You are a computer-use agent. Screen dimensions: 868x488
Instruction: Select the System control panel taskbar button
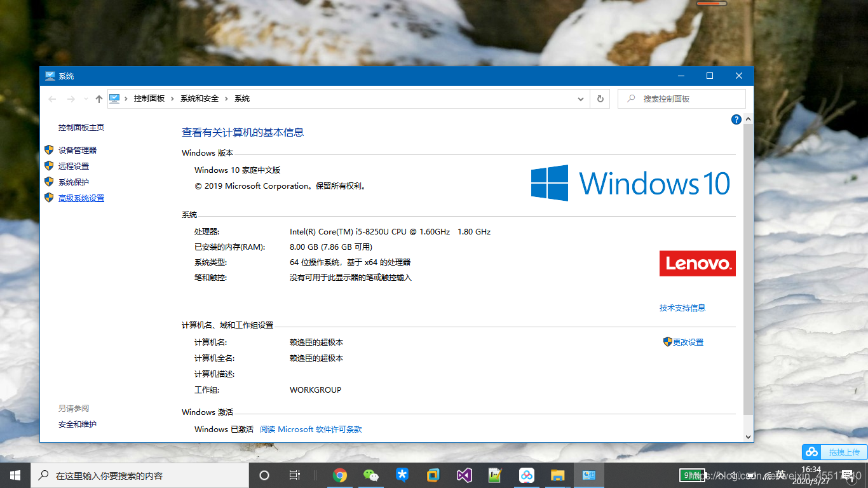coord(589,475)
